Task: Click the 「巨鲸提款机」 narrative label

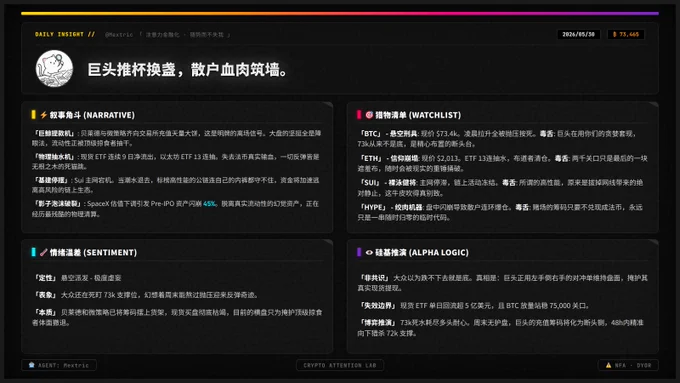Action: [x=54, y=133]
